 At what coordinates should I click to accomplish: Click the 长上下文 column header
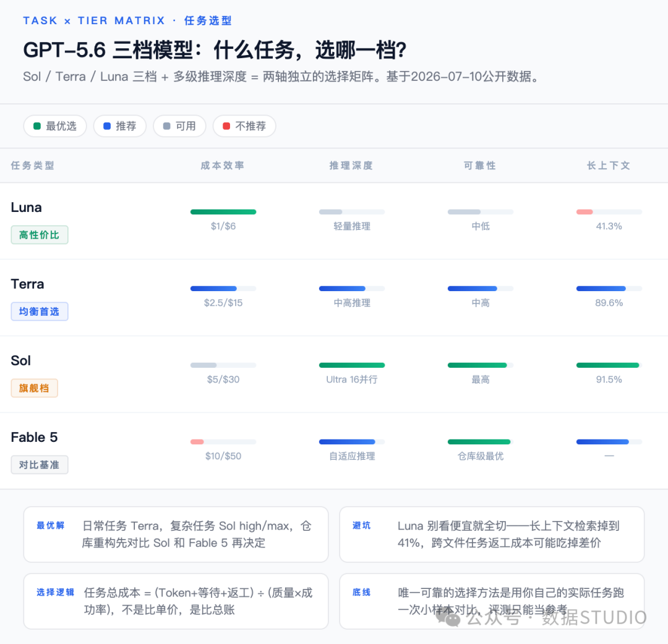pyautogui.click(x=609, y=166)
